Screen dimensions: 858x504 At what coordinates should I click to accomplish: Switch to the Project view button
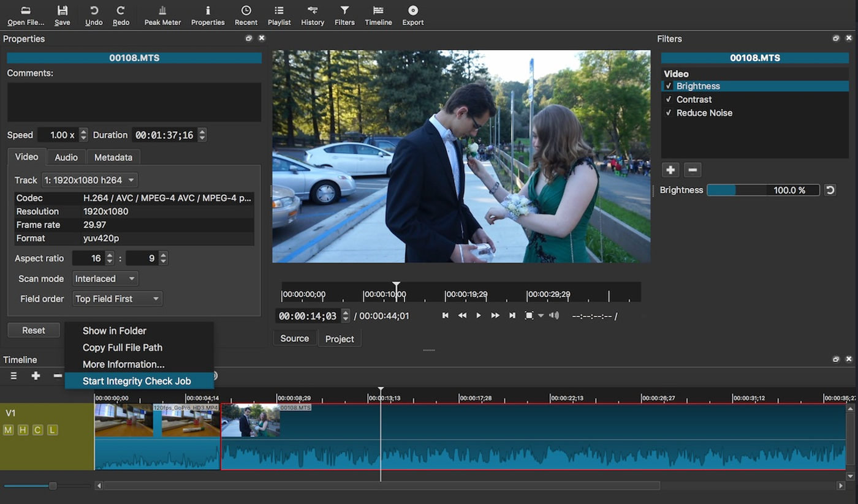340,338
